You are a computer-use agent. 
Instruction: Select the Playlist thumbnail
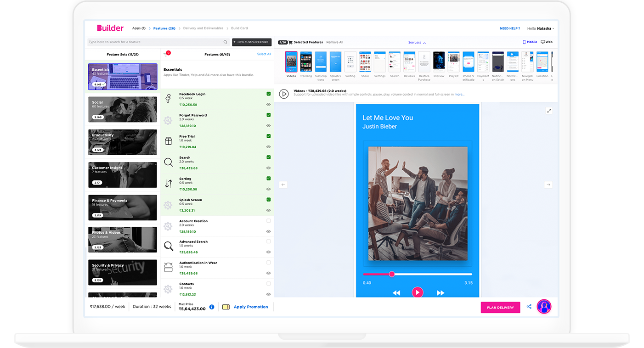click(453, 62)
